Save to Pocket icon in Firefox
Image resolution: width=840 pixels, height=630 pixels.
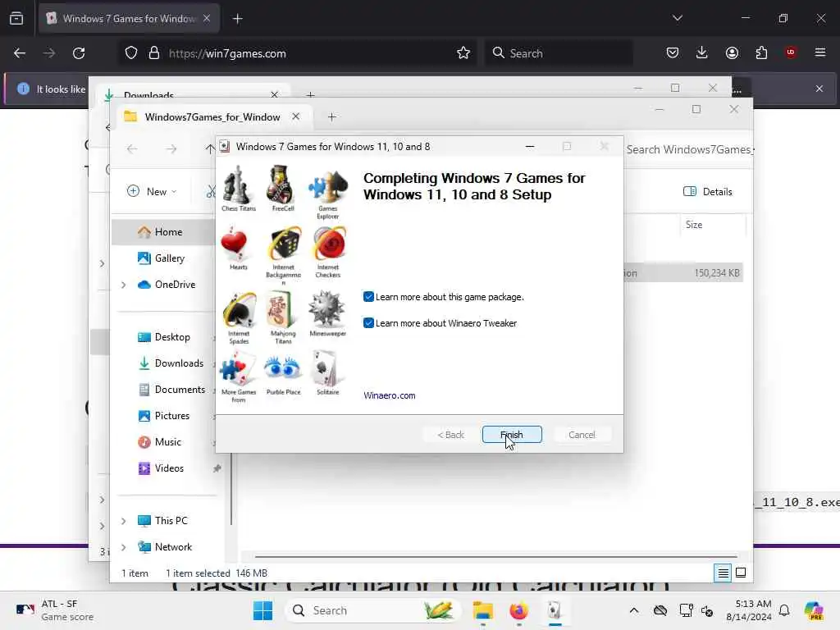673,52
